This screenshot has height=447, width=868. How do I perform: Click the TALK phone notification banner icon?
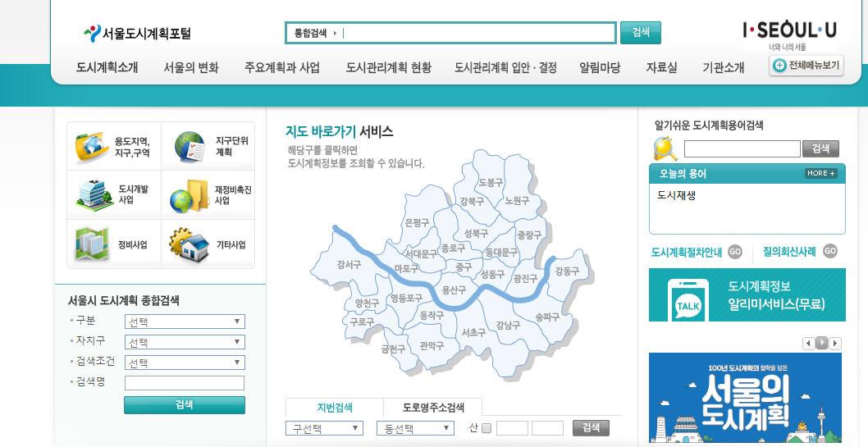pos(688,300)
